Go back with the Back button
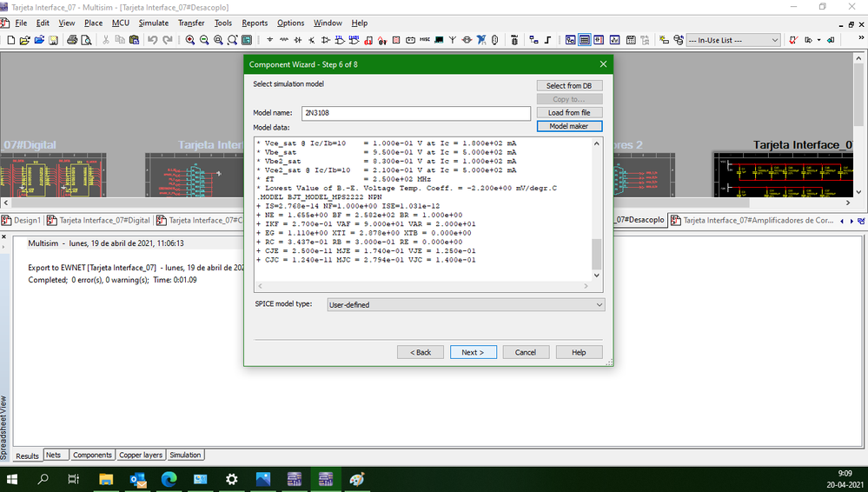This screenshot has width=868, height=492. click(421, 352)
